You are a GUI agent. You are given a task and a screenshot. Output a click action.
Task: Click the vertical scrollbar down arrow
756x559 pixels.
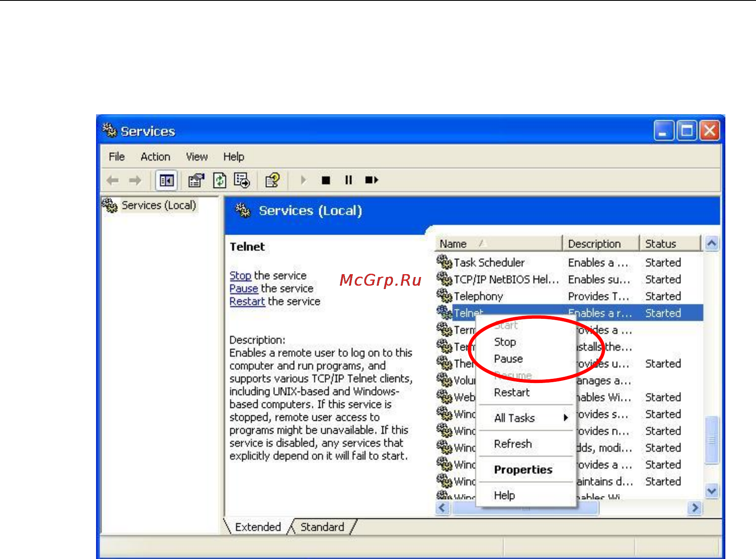pyautogui.click(x=712, y=491)
